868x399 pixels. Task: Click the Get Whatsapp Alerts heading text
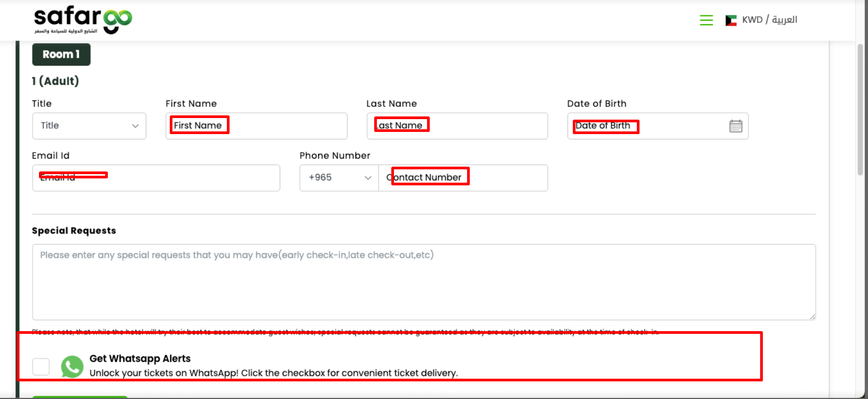[x=140, y=358]
